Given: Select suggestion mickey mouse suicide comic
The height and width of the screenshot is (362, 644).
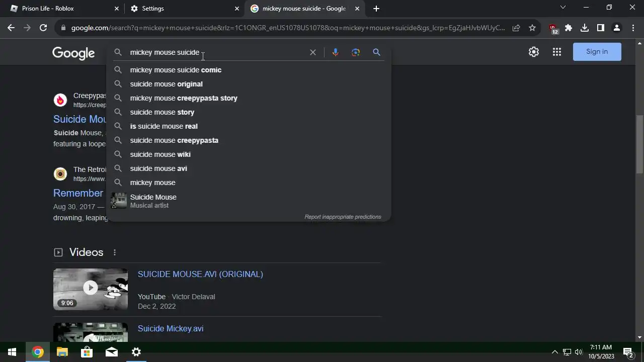Looking at the screenshot, I should point(249,70).
